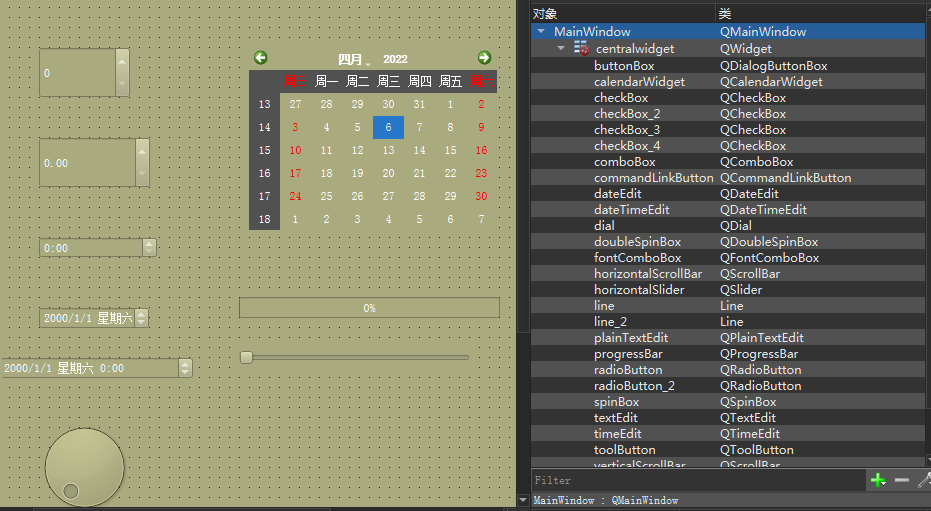Image resolution: width=931 pixels, height=511 pixels.
Task: Click week number 15 in calendar
Action: click(264, 150)
